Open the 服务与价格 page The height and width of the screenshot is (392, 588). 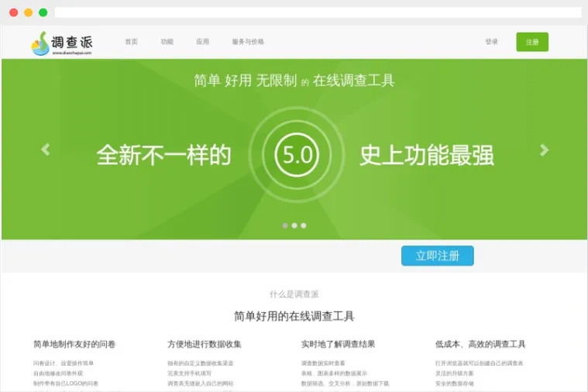[247, 42]
